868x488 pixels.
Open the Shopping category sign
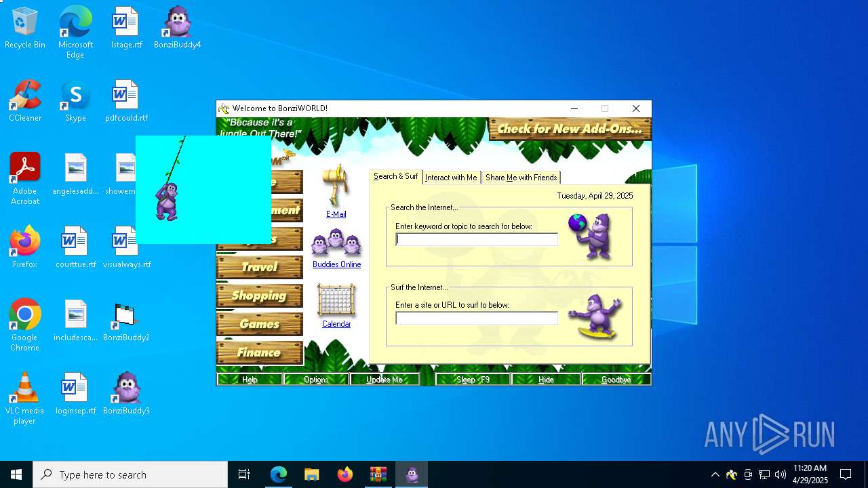click(x=259, y=296)
